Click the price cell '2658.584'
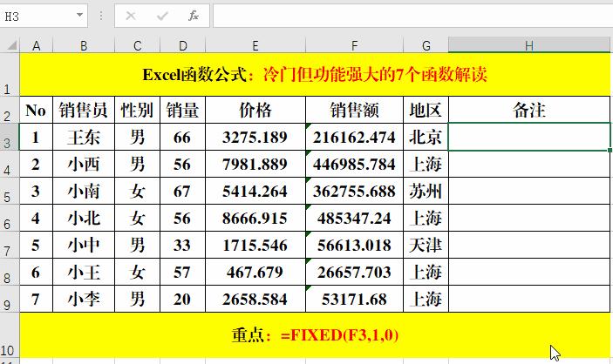 (255, 299)
